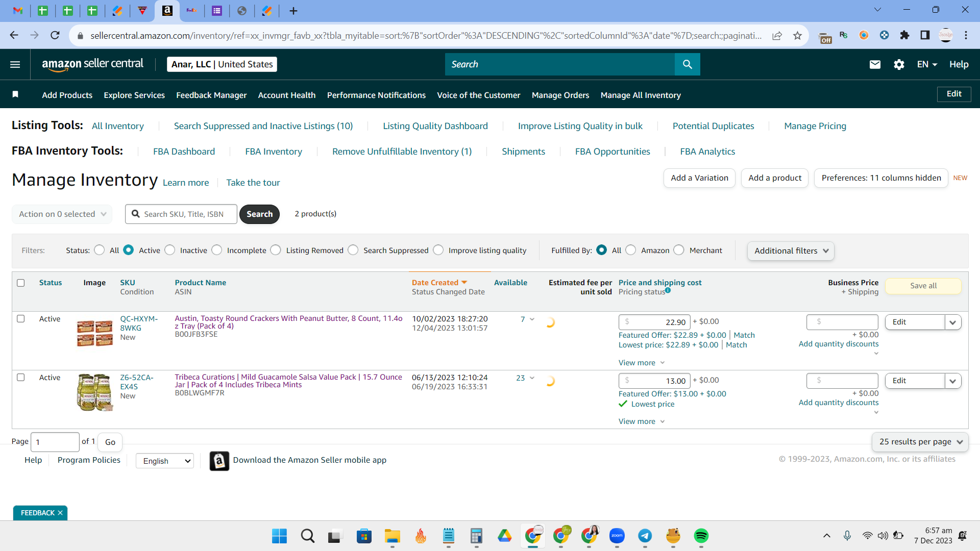Open Listing Quality Dashboard link

tap(435, 126)
